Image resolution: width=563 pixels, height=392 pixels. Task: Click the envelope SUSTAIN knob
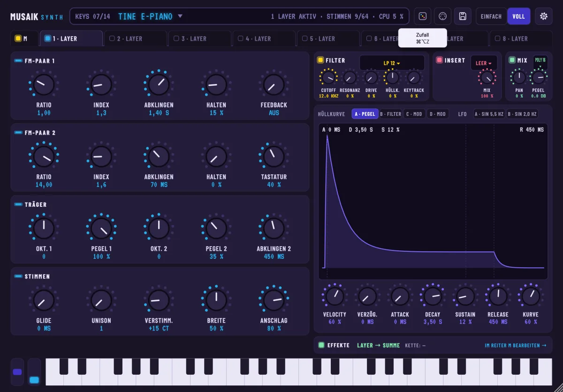point(465,296)
